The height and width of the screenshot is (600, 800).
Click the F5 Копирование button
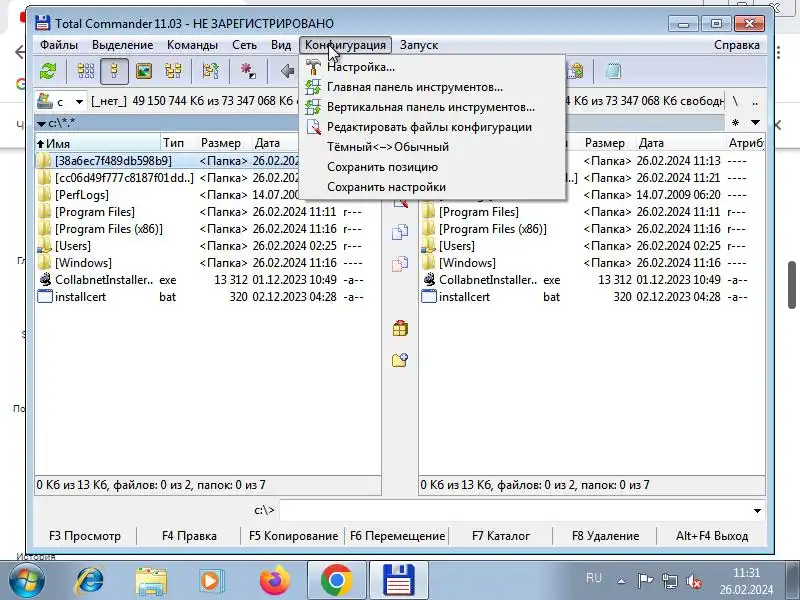[x=293, y=536]
